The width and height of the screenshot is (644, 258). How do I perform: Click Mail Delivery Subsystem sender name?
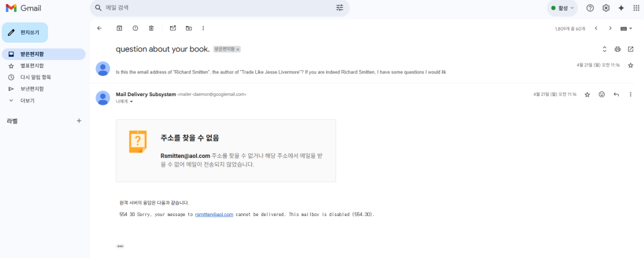click(x=146, y=94)
